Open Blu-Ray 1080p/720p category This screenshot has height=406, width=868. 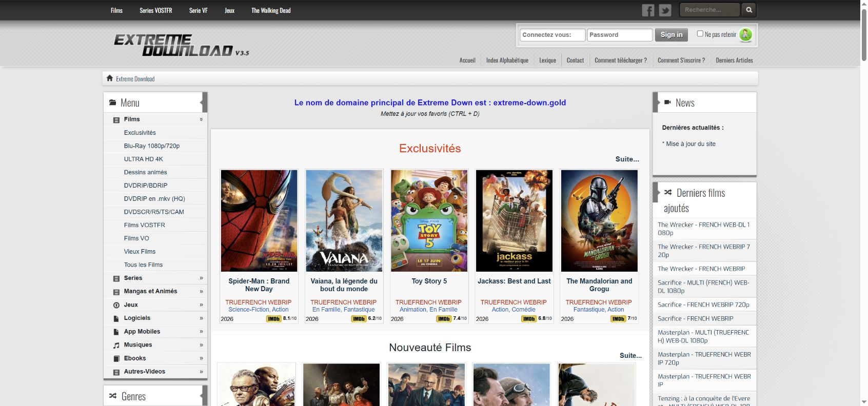click(x=152, y=146)
